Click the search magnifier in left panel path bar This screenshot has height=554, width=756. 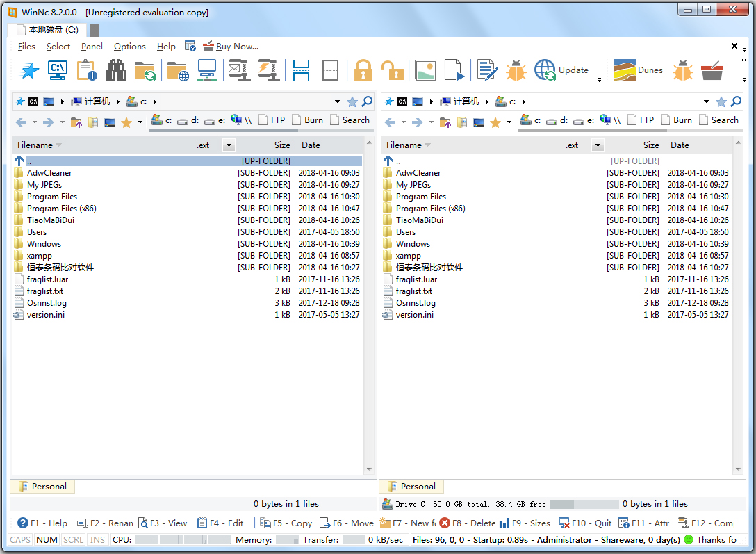367,101
